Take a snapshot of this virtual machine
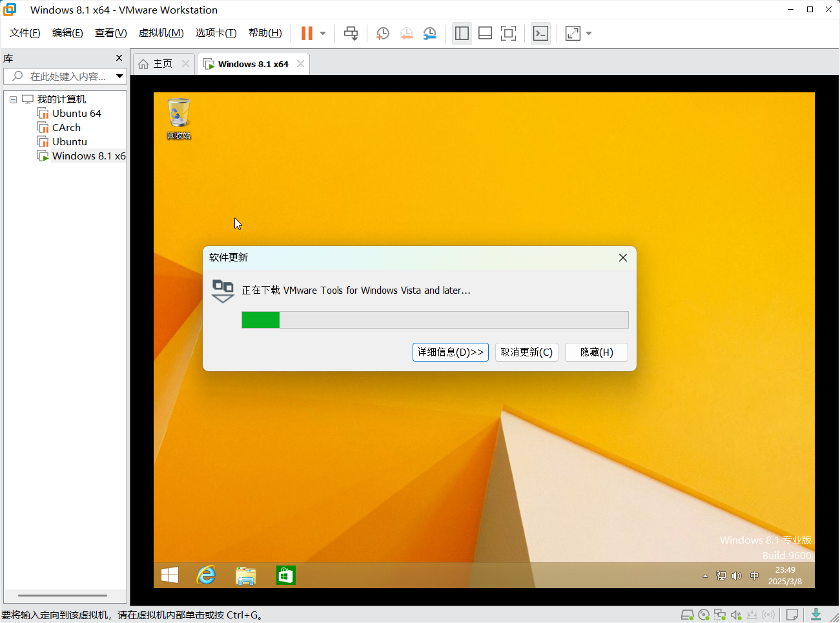This screenshot has width=840, height=623. coord(383,34)
